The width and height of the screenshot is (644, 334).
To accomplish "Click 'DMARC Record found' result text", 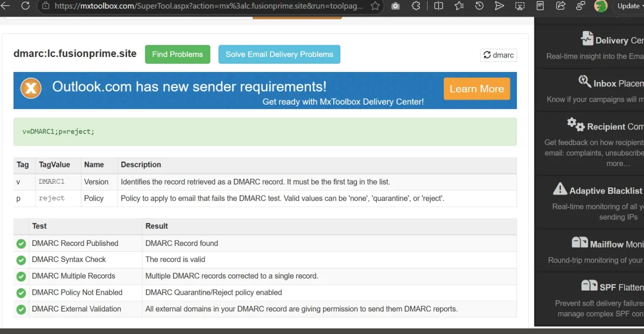I will click(x=182, y=243).
